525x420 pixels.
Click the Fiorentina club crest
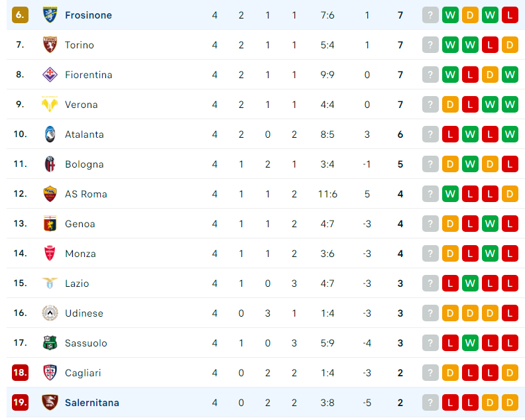click(50, 75)
